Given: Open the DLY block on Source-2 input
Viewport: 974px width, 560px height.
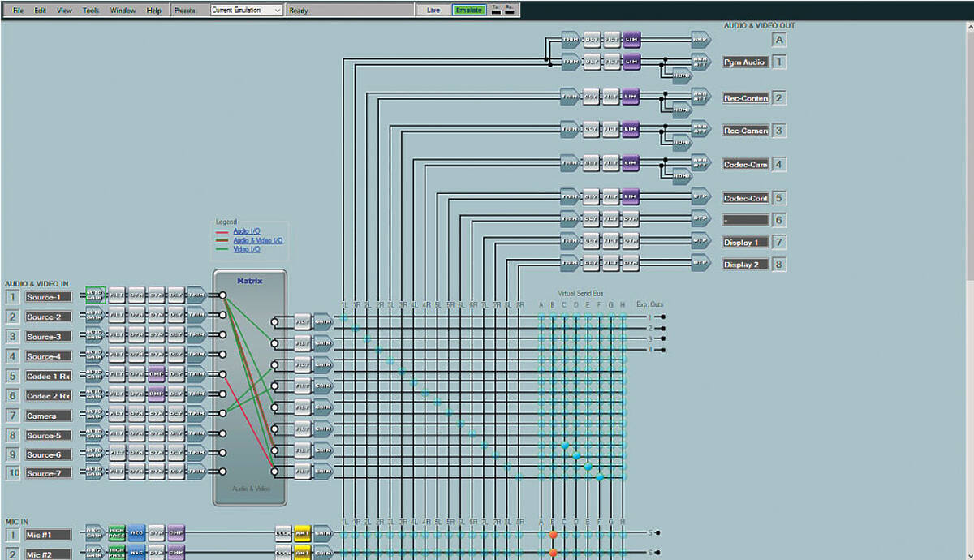Looking at the screenshot, I should (x=176, y=316).
